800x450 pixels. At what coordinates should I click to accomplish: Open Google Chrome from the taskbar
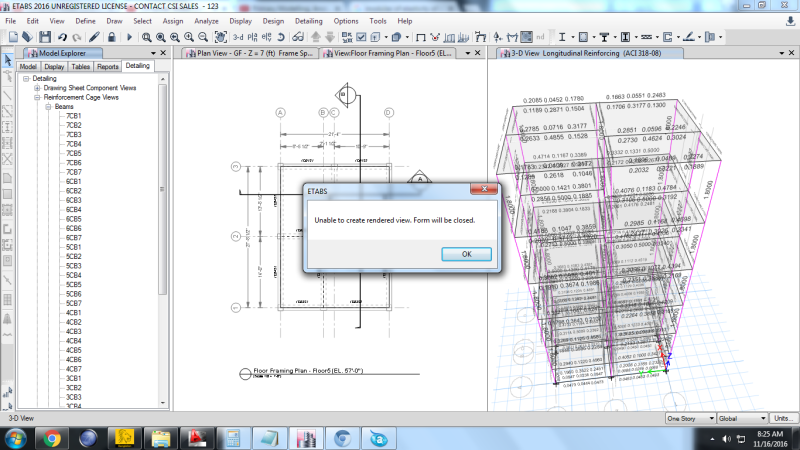click(x=51, y=438)
